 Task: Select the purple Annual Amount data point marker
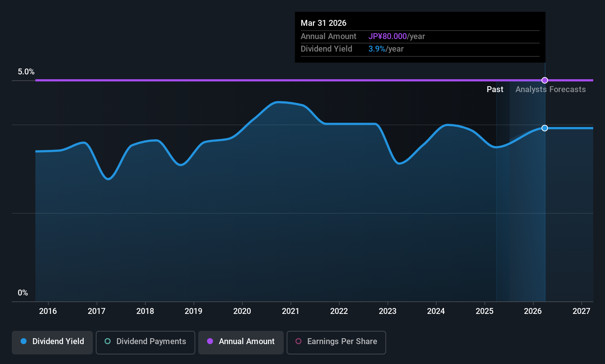tap(545, 80)
